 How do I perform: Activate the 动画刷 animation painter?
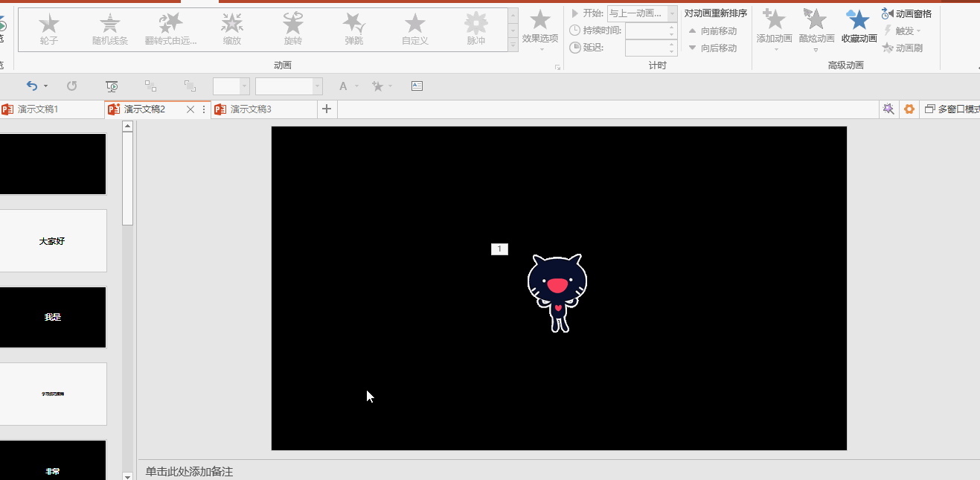(903, 48)
